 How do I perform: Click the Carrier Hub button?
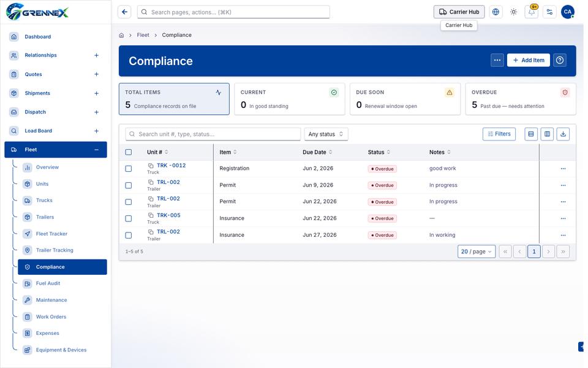coord(459,12)
